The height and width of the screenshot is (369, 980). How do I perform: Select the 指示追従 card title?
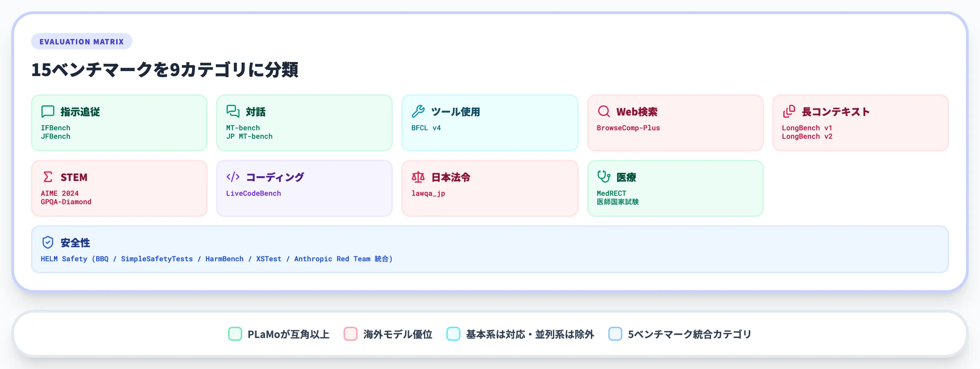[80, 112]
